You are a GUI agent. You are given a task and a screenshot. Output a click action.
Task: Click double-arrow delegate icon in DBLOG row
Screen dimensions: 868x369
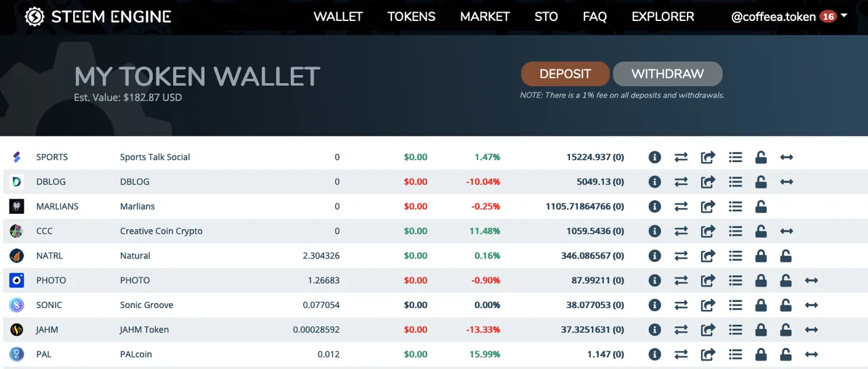pyautogui.click(x=787, y=182)
